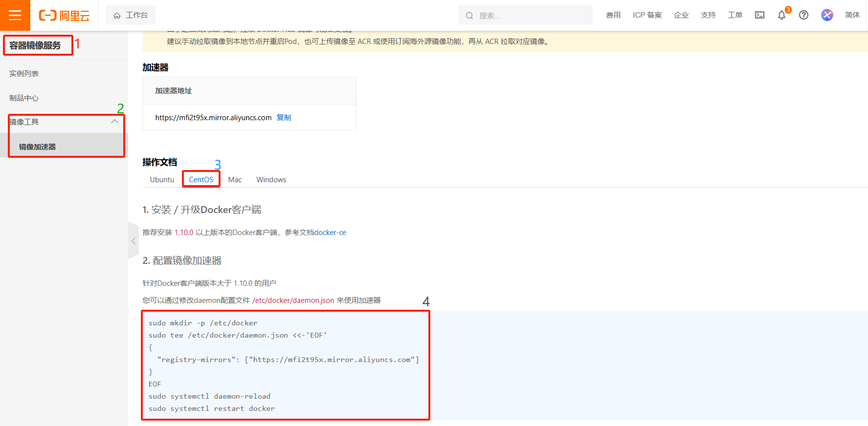
Task: Click the 工作台 home button
Action: point(131,15)
